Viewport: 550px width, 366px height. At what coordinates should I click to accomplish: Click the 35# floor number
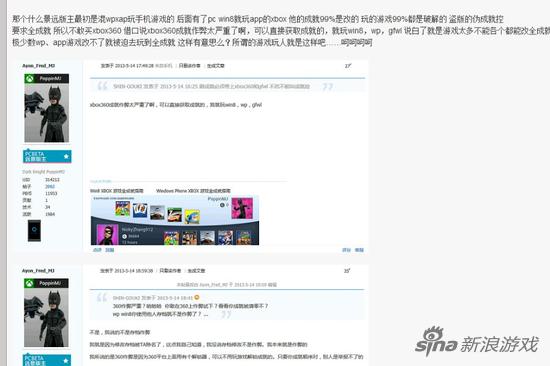coord(347,271)
